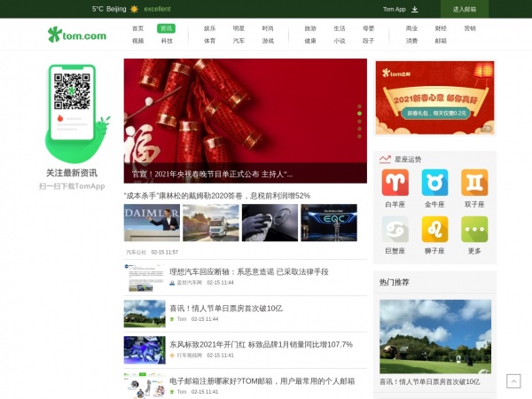532x399 pixels.
Task: Open the 营销 marketing nav item
Action: (x=470, y=28)
